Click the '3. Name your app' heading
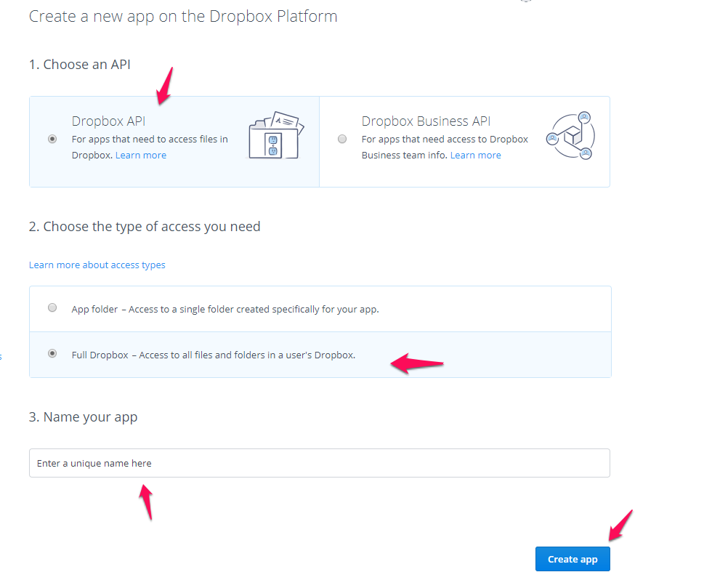Image resolution: width=712 pixels, height=588 pixels. pos(84,417)
